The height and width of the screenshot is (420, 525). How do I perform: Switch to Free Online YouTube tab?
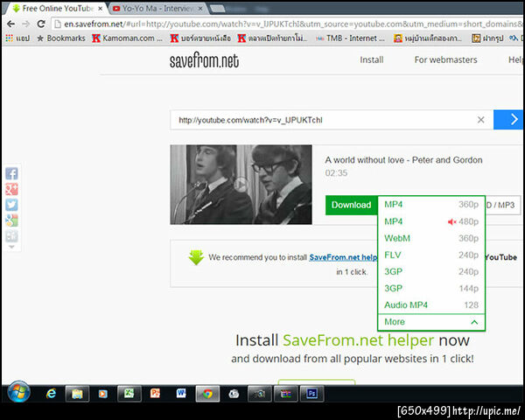(x=53, y=9)
